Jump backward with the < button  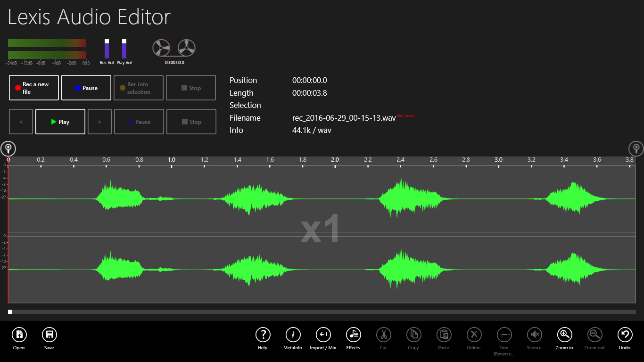(x=21, y=122)
